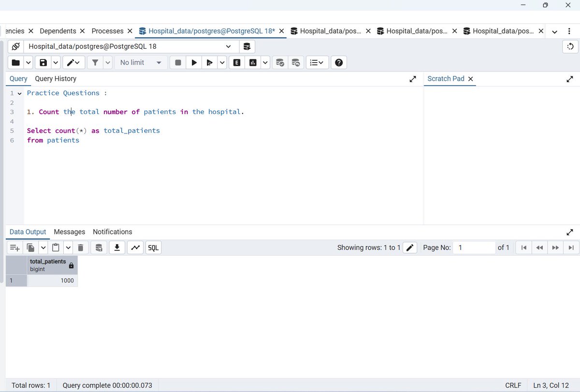Go to first page of results

point(523,247)
